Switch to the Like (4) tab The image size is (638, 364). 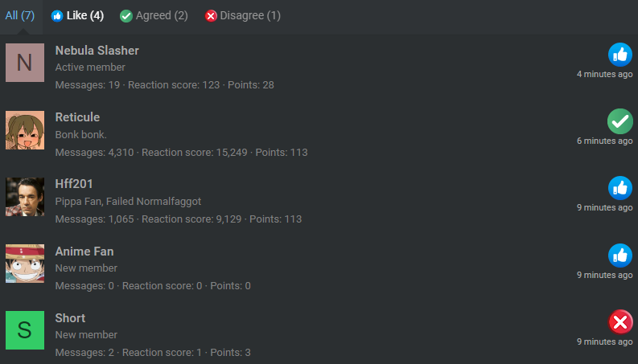[x=77, y=15]
